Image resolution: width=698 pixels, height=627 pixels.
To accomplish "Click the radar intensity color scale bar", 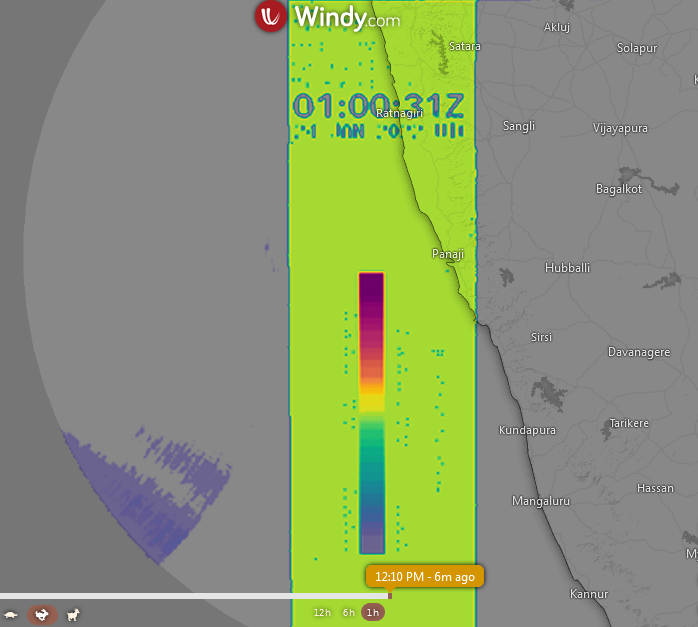I will pyautogui.click(x=372, y=413).
